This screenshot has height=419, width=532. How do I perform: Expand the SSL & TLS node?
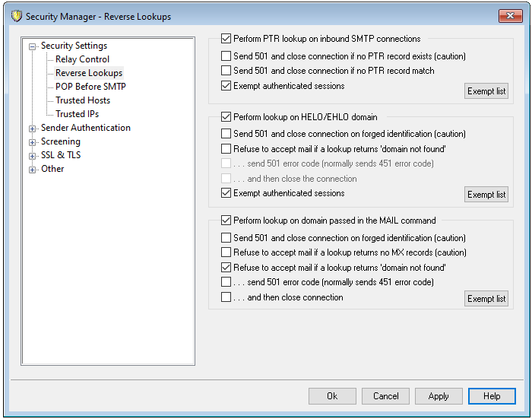[33, 156]
